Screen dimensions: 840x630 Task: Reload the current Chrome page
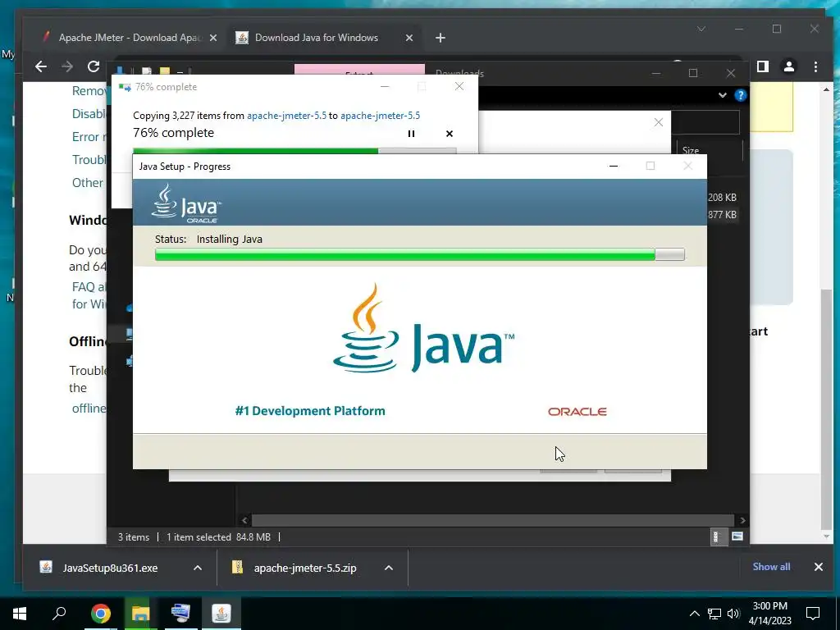coord(94,66)
